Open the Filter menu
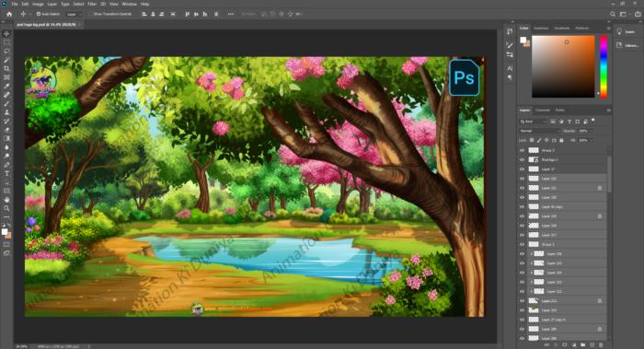The image size is (644, 349). 92,4
